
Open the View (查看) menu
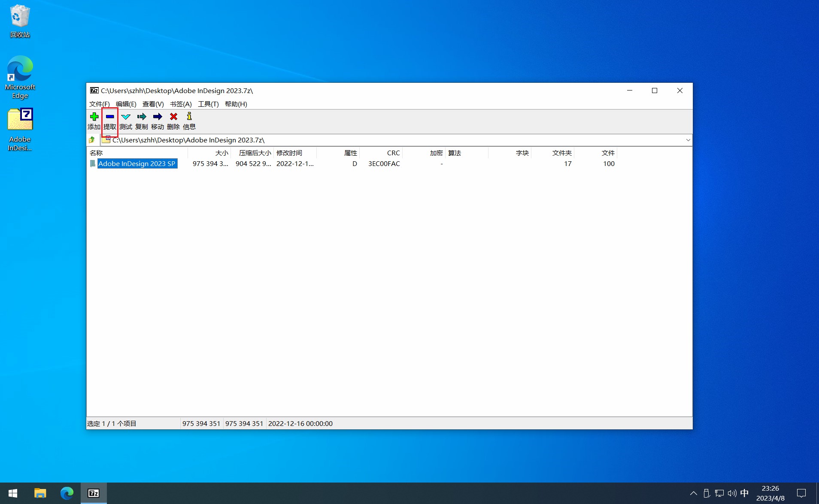153,104
